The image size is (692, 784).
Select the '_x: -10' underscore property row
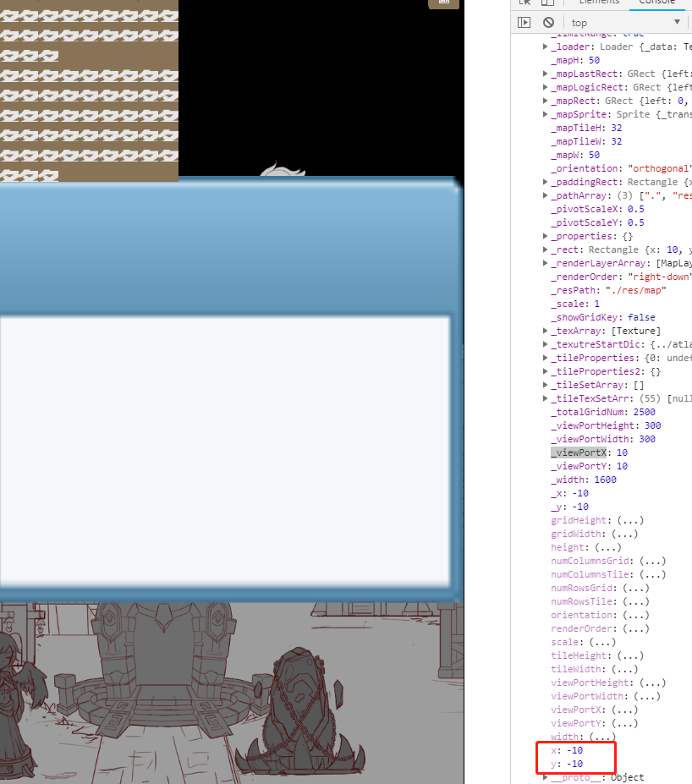(570, 492)
